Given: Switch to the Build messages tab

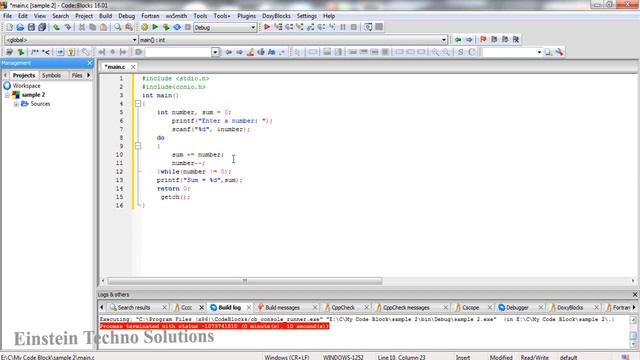Looking at the screenshot, I should point(282,307).
